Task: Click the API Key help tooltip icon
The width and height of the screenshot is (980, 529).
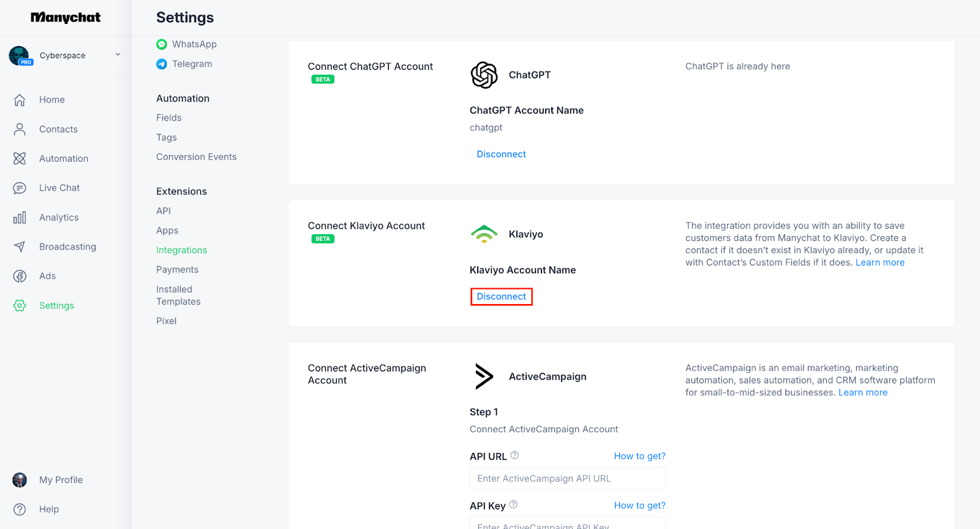Action: tap(513, 505)
